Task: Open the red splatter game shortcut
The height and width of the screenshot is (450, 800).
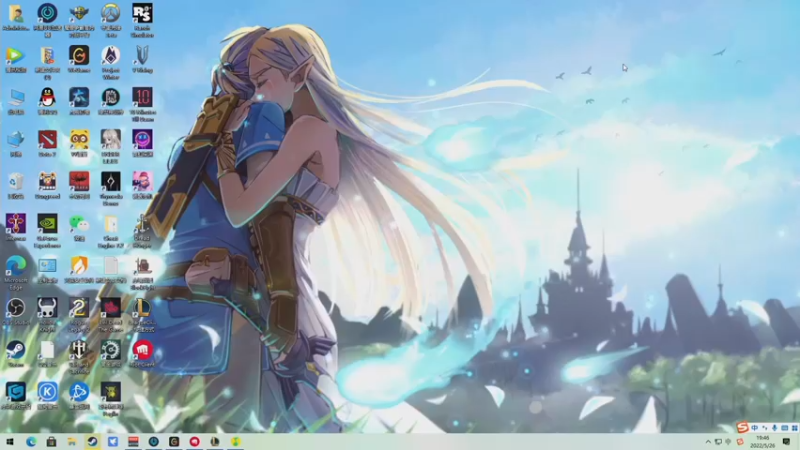Action: click(111, 308)
